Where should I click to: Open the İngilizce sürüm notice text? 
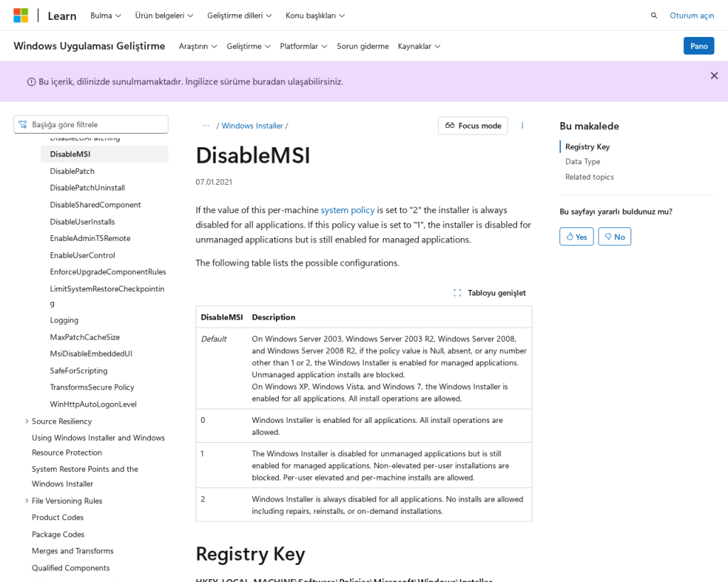tap(191, 82)
